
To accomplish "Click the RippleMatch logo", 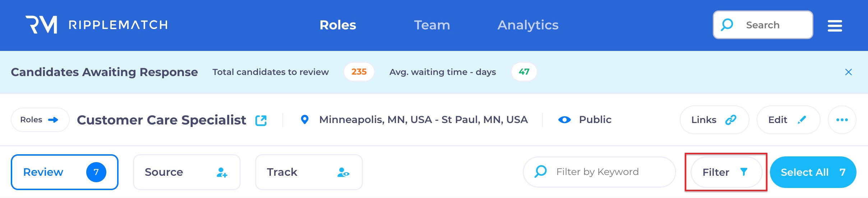I will (x=96, y=25).
